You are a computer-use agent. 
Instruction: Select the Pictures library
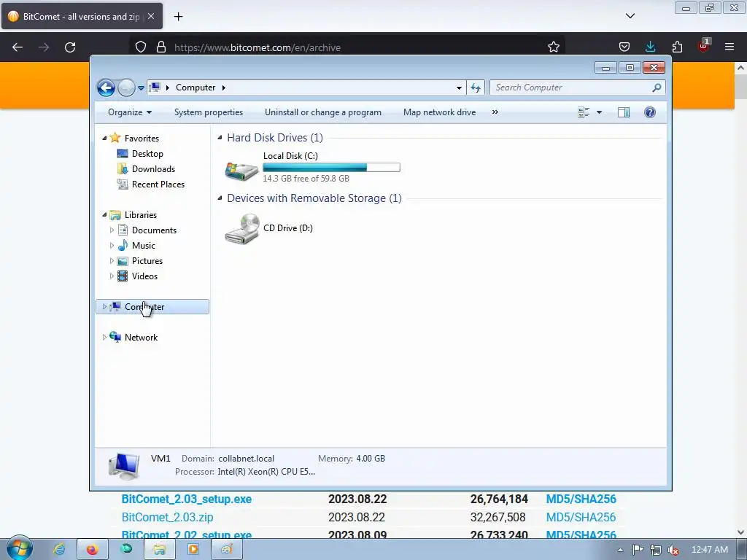click(x=147, y=260)
